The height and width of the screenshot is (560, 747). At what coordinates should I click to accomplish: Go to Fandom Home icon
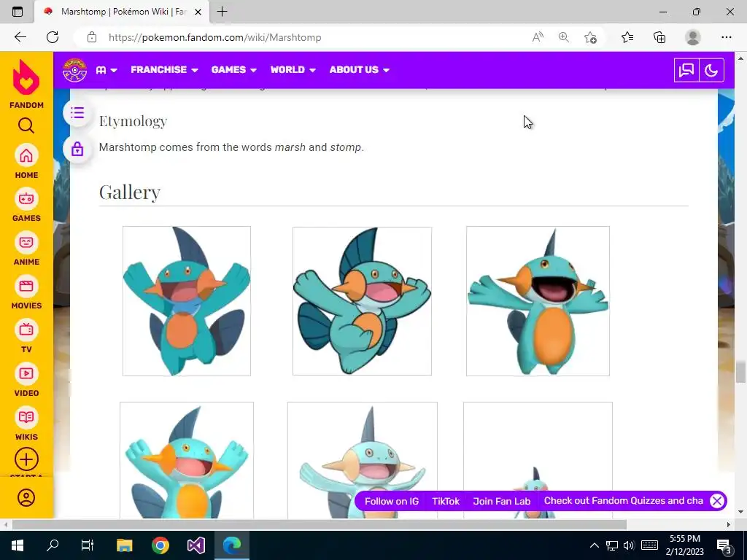click(26, 155)
